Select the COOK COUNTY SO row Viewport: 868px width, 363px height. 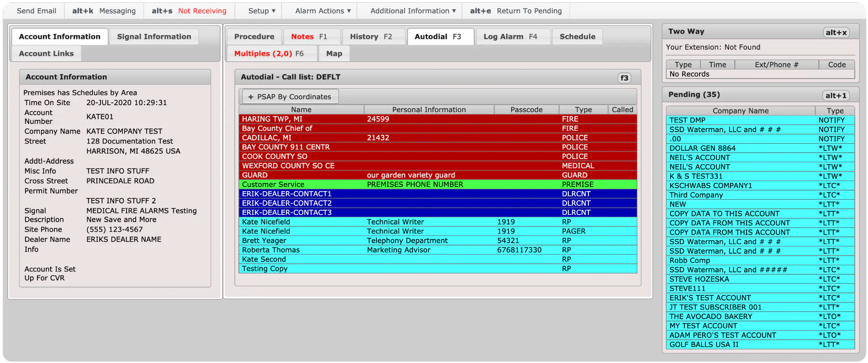point(438,156)
